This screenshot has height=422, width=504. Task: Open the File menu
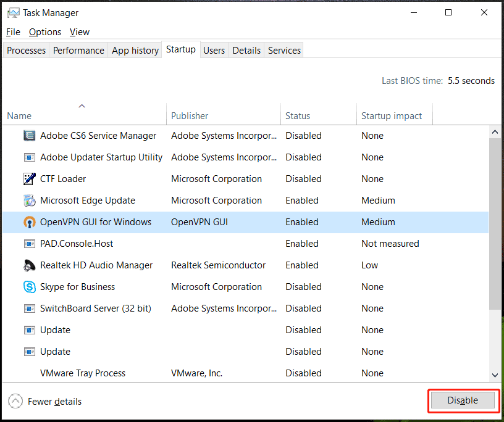pyautogui.click(x=12, y=31)
